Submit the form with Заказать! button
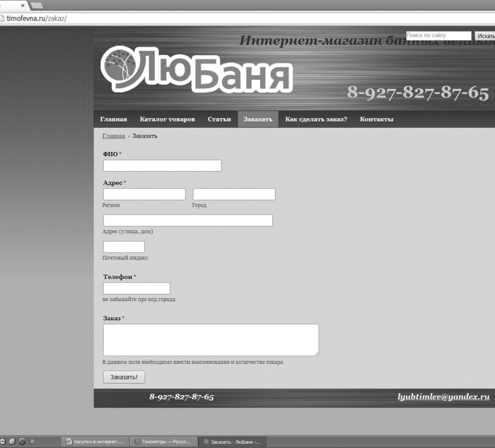 (x=124, y=377)
